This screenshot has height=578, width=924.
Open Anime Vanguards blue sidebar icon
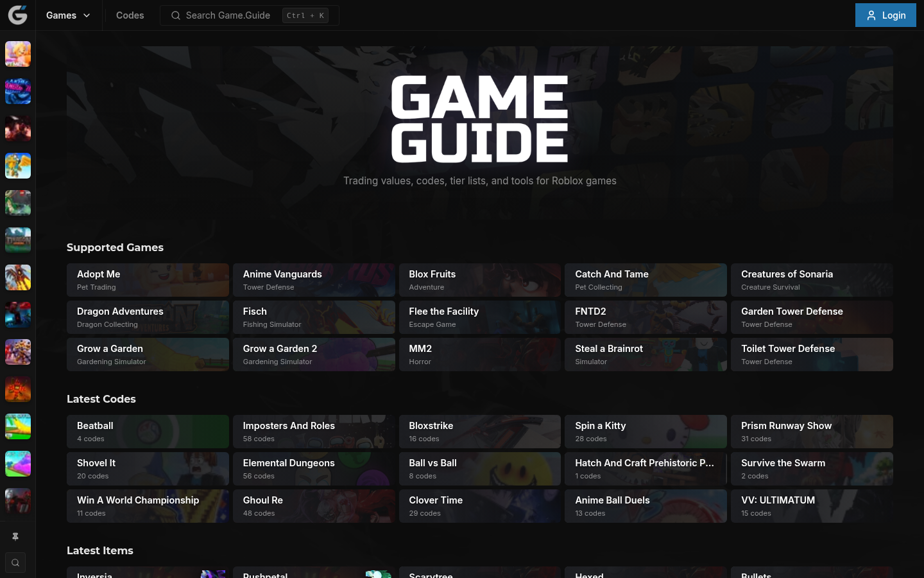[18, 91]
